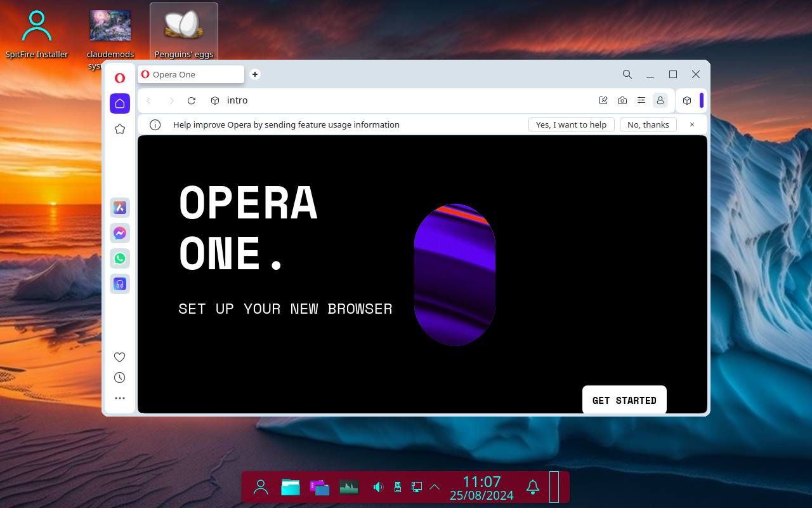Add a new tab with plus button
The width and height of the screenshot is (812, 508).
[255, 74]
